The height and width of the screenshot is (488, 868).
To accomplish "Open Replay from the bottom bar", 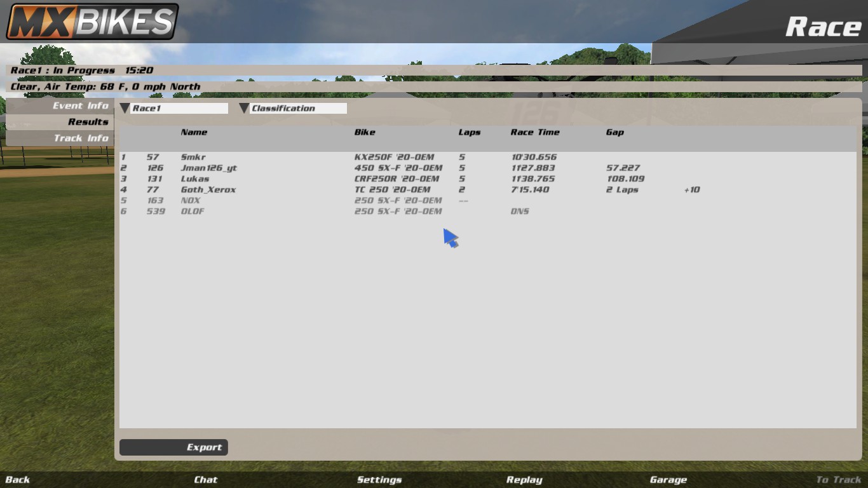I will pyautogui.click(x=524, y=480).
